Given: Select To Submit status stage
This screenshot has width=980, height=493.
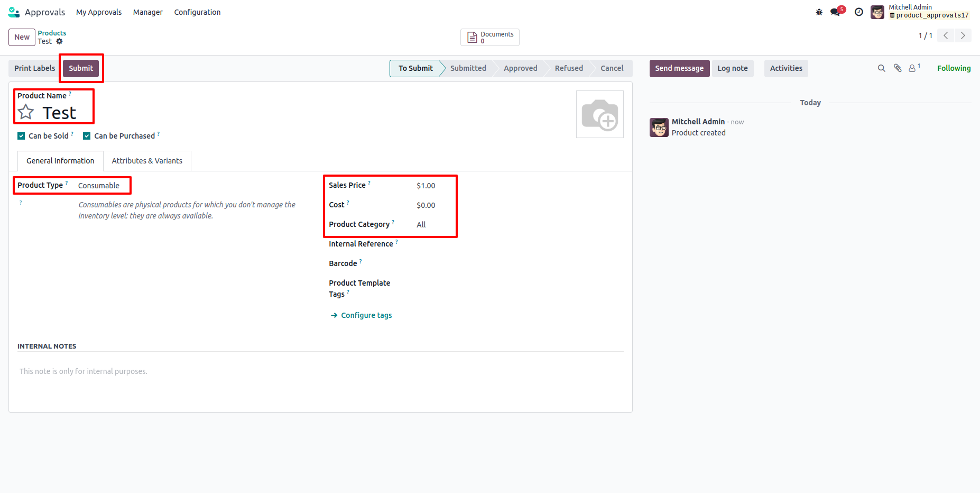Looking at the screenshot, I should [415, 68].
